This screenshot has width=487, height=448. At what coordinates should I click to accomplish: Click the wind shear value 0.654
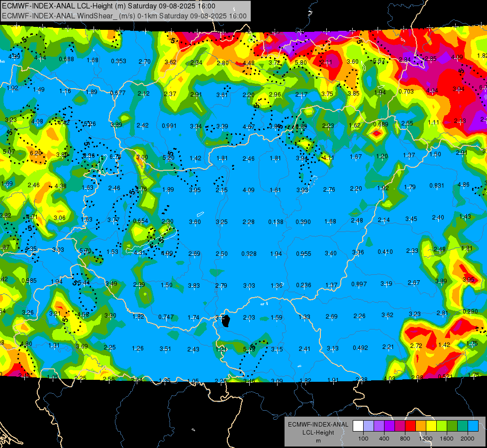pyautogui.click(x=140, y=221)
